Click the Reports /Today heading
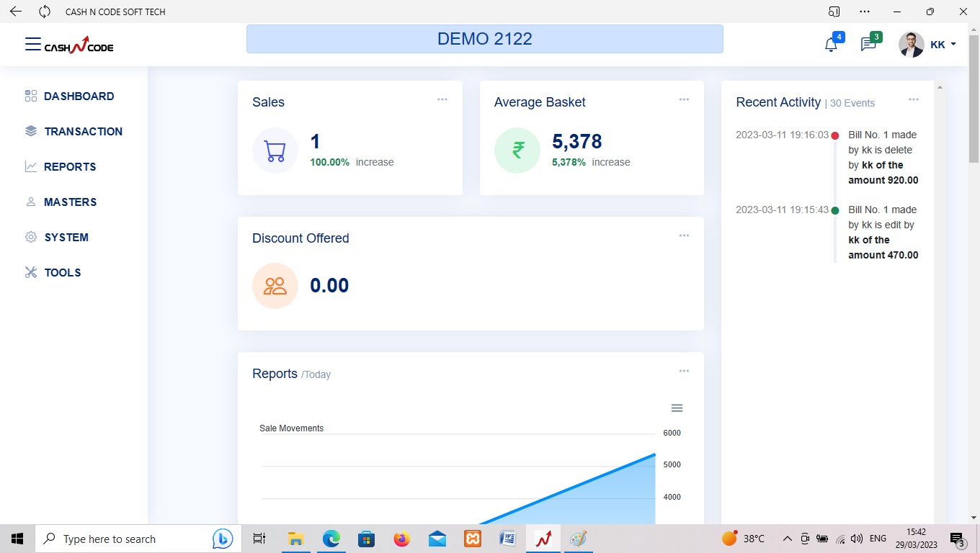 click(x=291, y=374)
